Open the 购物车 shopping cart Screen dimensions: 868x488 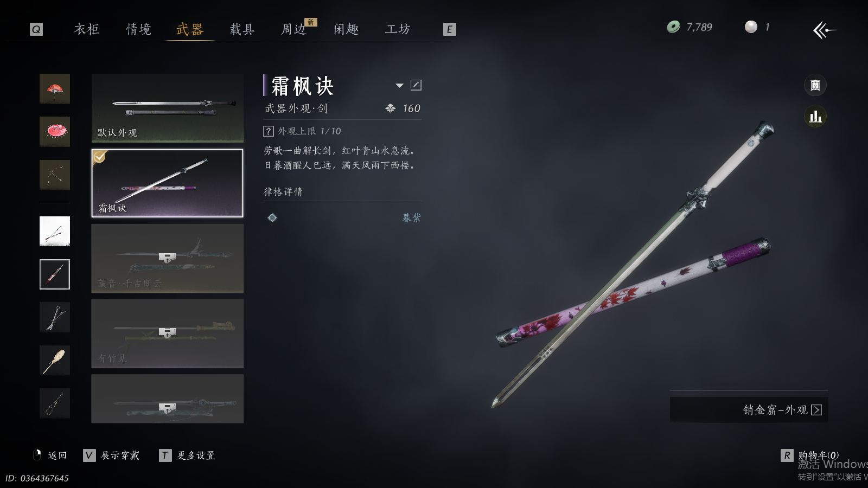click(810, 455)
